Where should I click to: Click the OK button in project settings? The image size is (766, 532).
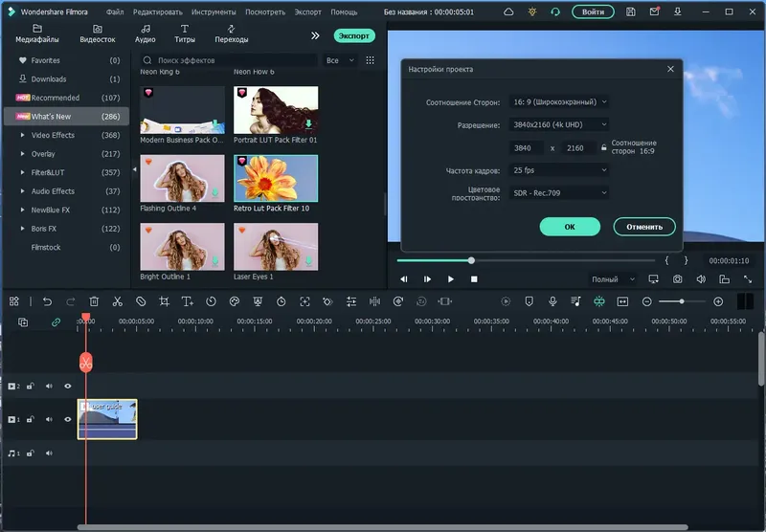click(570, 227)
